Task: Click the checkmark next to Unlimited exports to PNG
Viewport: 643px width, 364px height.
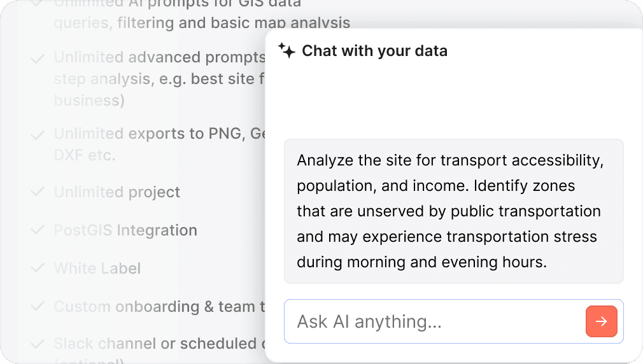Action: click(38, 135)
